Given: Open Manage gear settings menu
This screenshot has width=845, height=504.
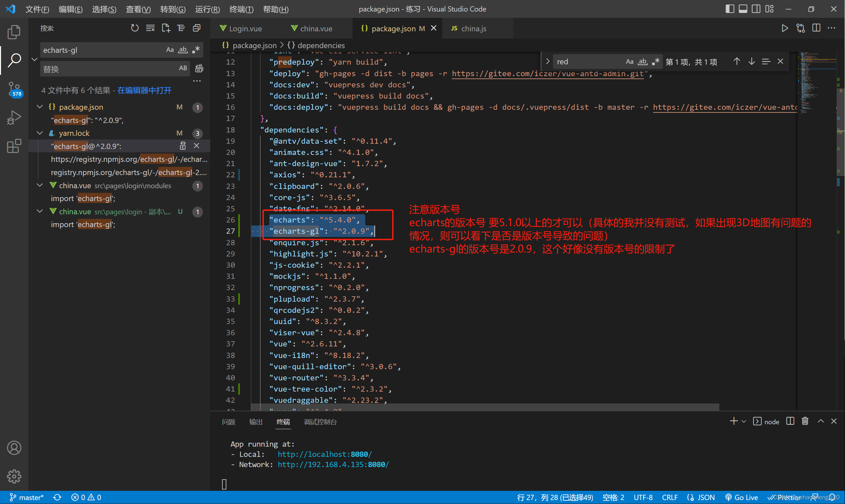Looking at the screenshot, I should (14, 477).
